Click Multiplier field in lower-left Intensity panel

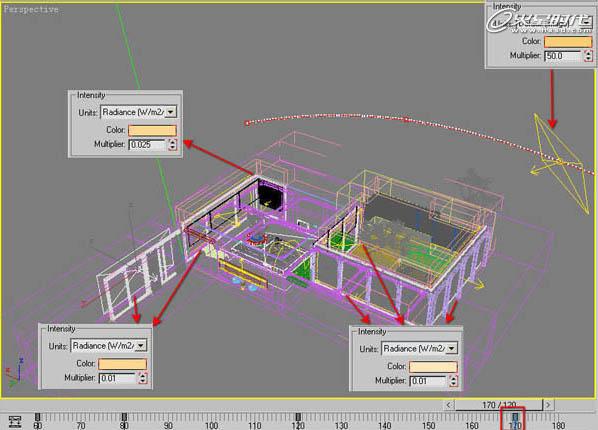pos(117,378)
